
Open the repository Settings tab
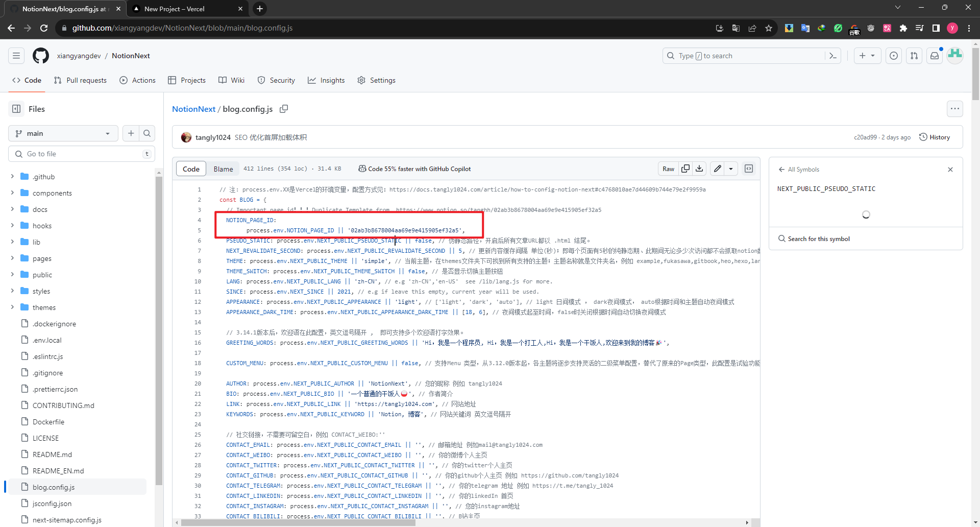[377, 80]
